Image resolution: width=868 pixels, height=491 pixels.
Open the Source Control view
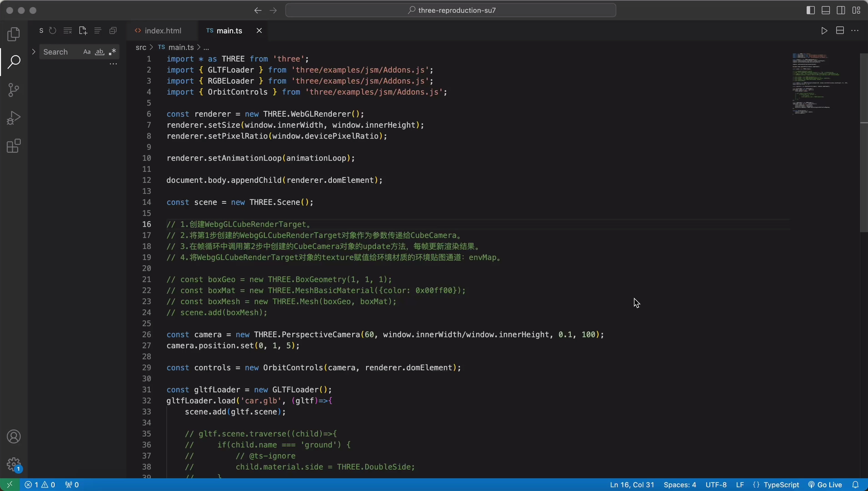[x=13, y=90]
